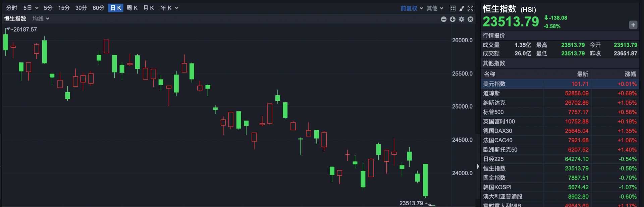
Task: Click the 昨收 value 23651.87
Action: (x=625, y=53)
